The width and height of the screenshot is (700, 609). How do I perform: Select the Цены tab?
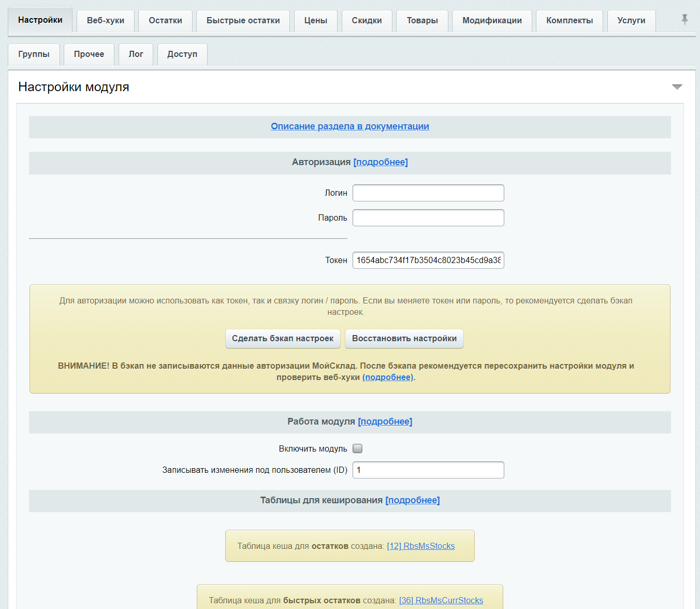[315, 21]
